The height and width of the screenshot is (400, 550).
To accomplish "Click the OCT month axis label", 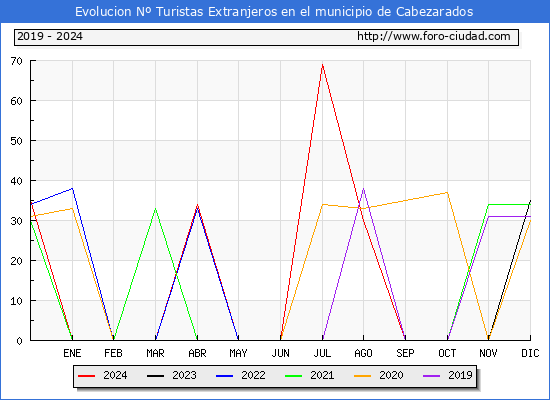I will click(x=447, y=353).
